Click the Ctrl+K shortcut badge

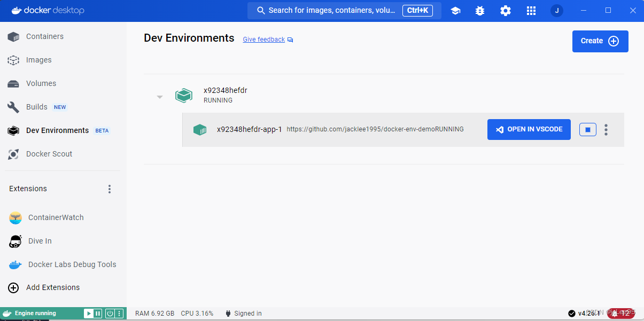417,10
